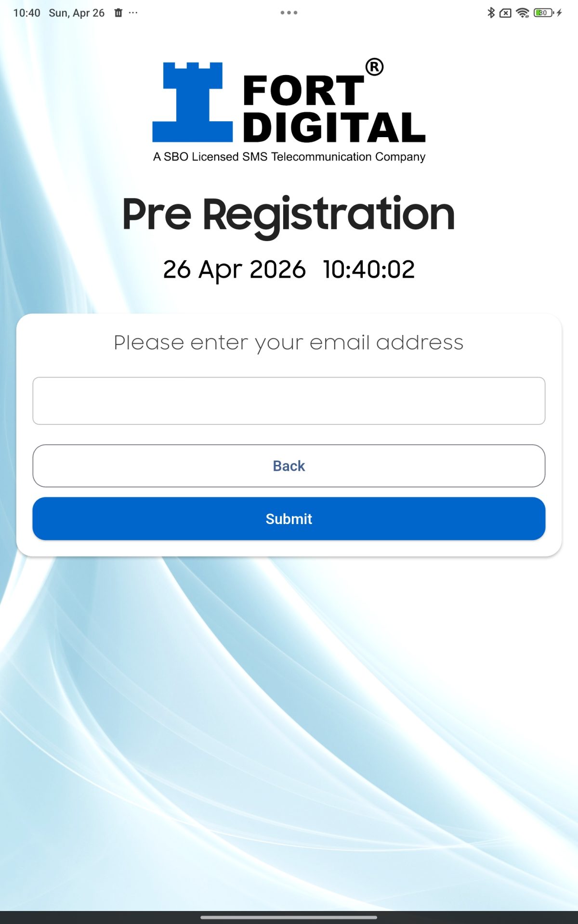Tap the Fort Digital castle logo

click(x=193, y=102)
